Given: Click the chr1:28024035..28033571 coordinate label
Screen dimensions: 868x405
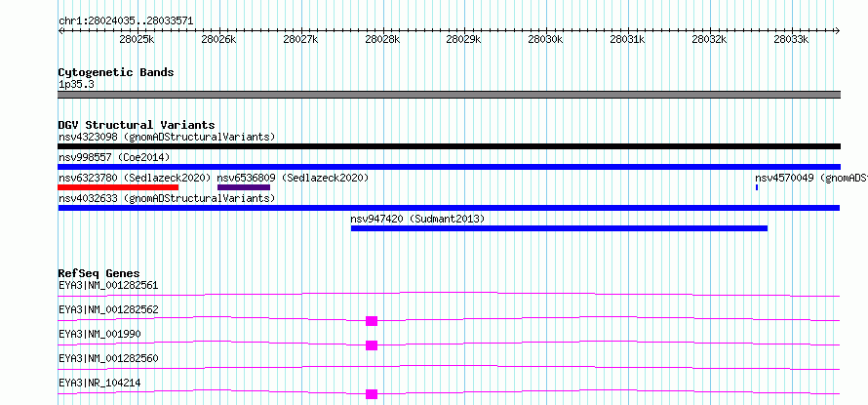Looking at the screenshot, I should coord(126,20).
